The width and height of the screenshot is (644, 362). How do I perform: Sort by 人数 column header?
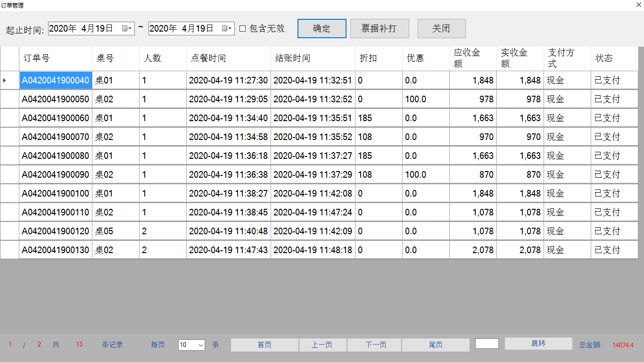(163, 58)
